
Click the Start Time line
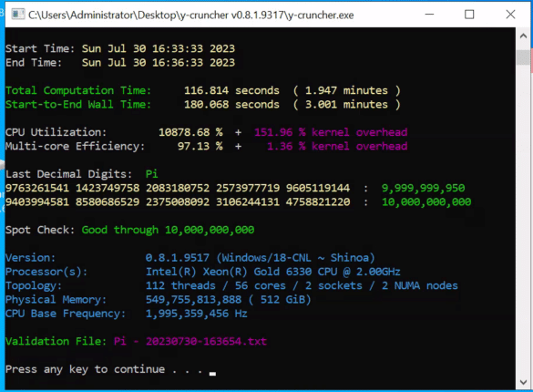click(120, 48)
